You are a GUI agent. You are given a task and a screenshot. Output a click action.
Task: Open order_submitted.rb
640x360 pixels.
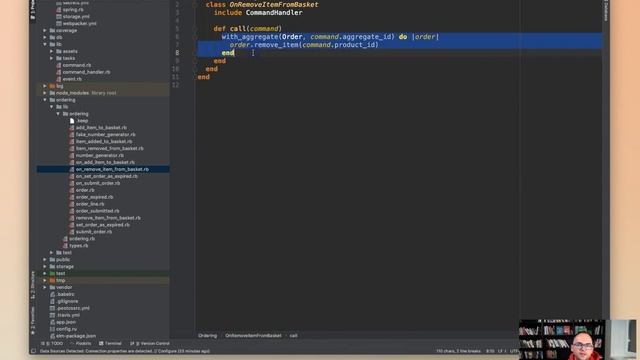(x=98, y=211)
